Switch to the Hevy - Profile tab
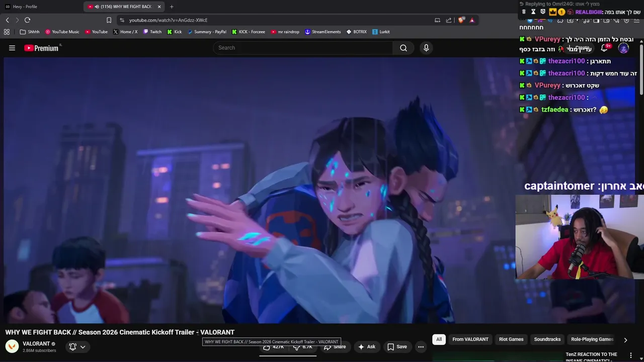This screenshot has height=362, width=644. [x=40, y=7]
